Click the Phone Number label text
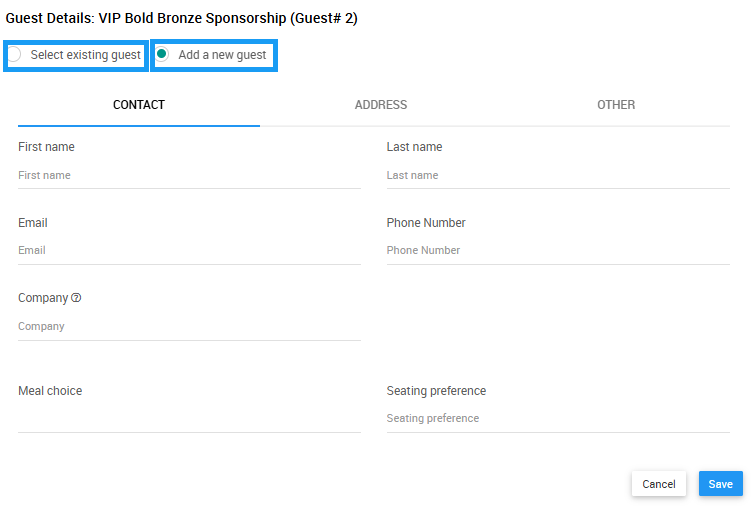Image resolution: width=754 pixels, height=508 pixels. [x=426, y=223]
